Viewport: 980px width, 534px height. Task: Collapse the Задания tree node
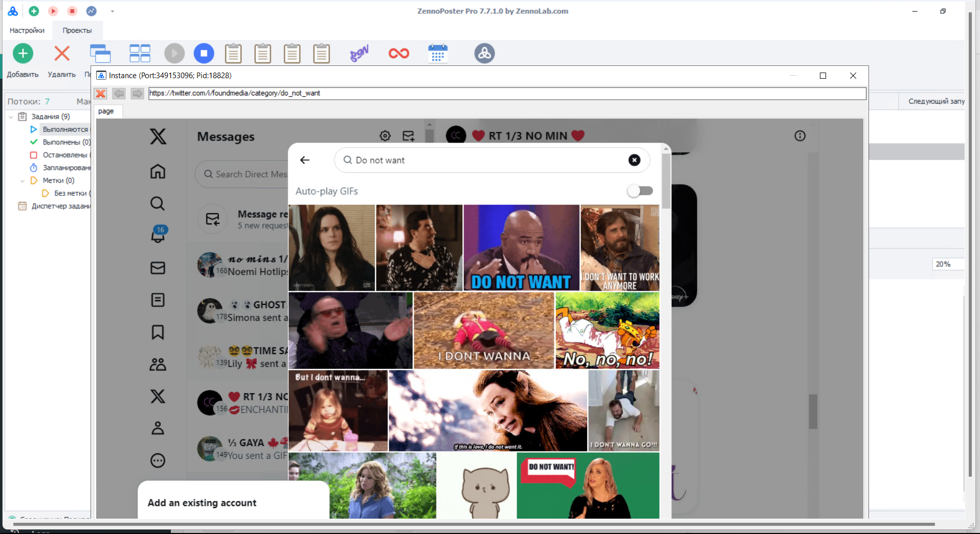click(x=11, y=117)
